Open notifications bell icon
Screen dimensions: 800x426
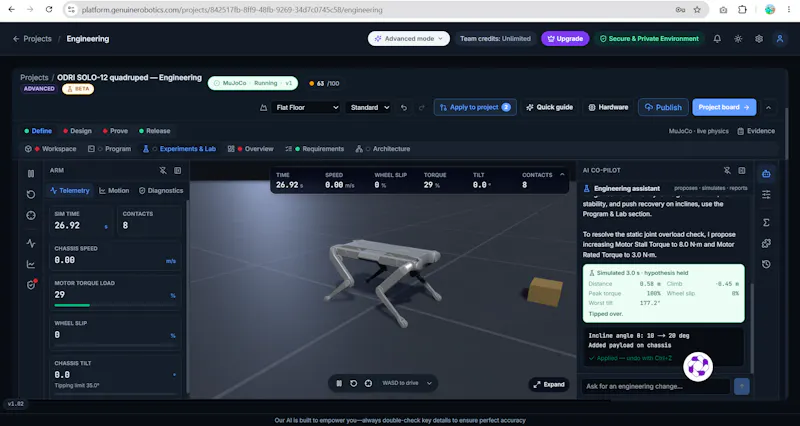[717, 39]
